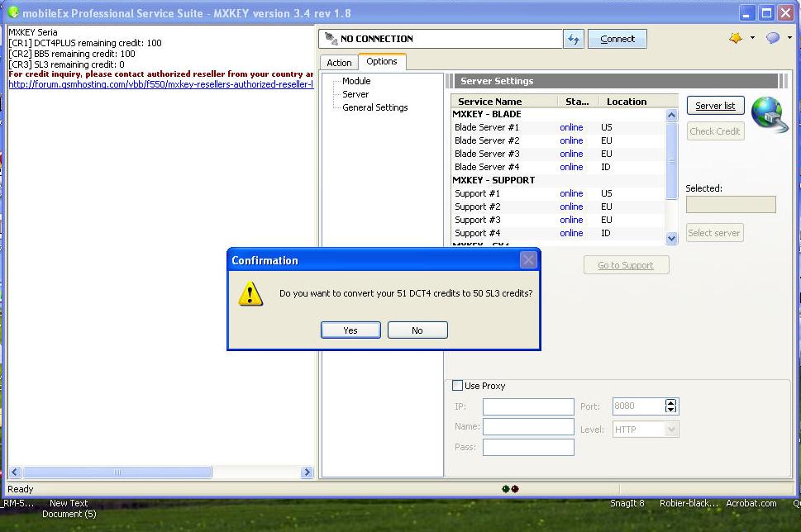Viewport: 801px width, 532px height.
Task: Open the SnagIt 8 desktop shortcut
Action: coord(627,503)
